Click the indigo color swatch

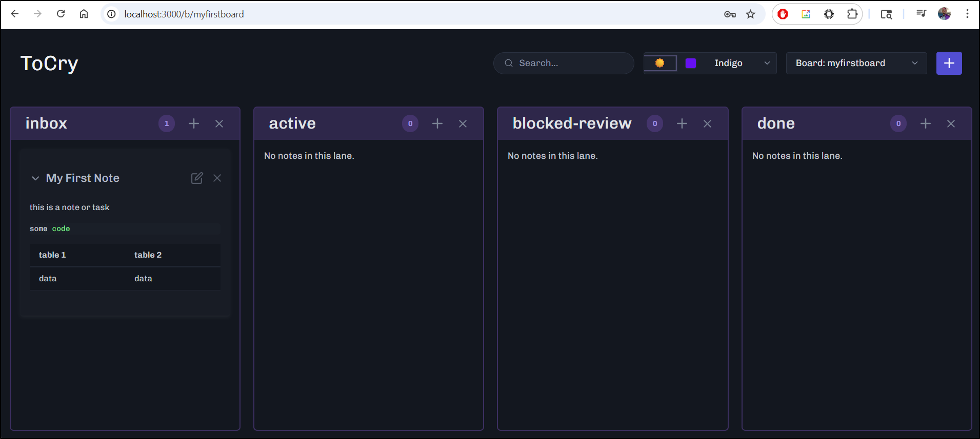point(691,63)
